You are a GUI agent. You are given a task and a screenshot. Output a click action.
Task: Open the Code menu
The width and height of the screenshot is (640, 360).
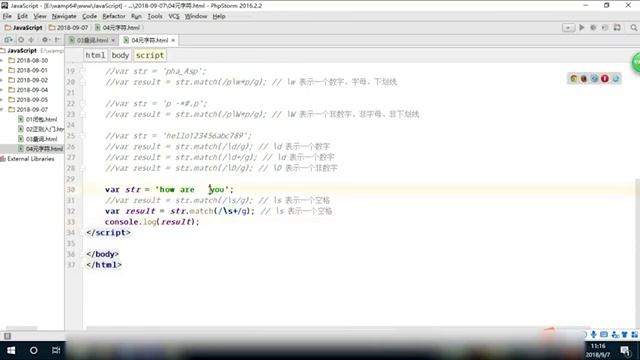pos(89,16)
